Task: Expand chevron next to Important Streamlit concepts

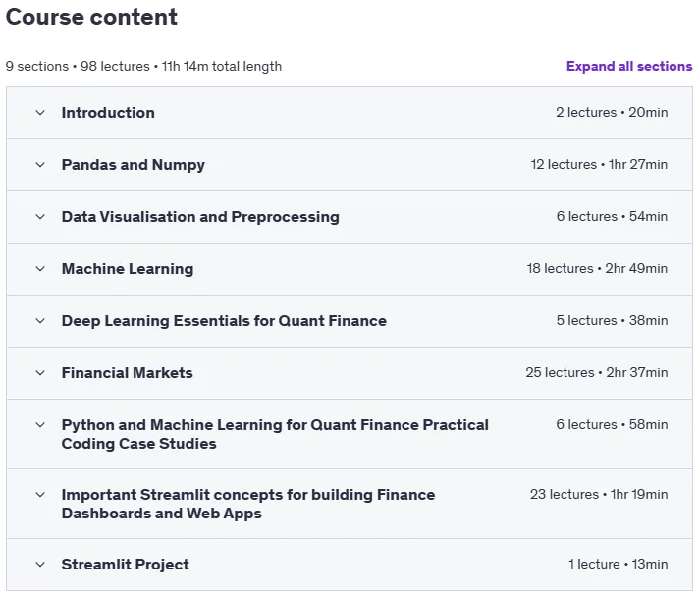Action: tap(40, 495)
